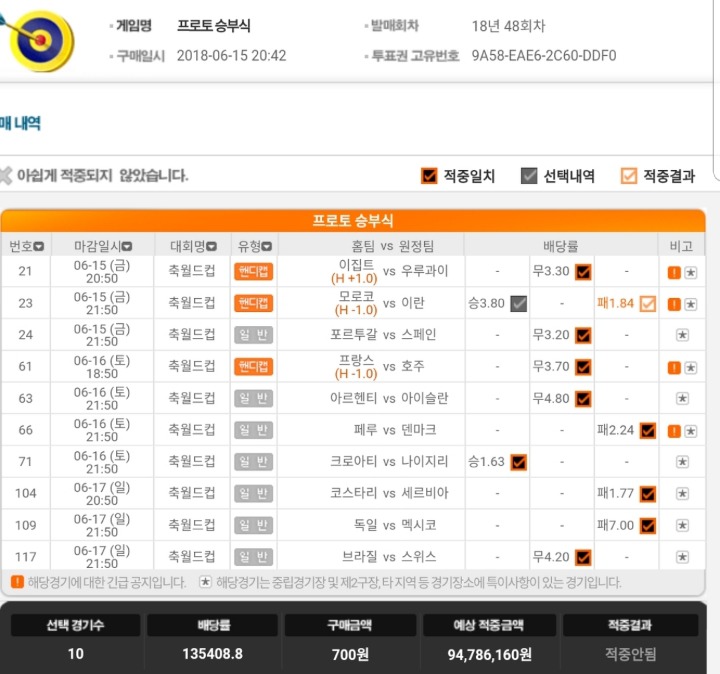Click the dartboard target logo
The width and height of the screenshot is (720, 674).
(41, 41)
